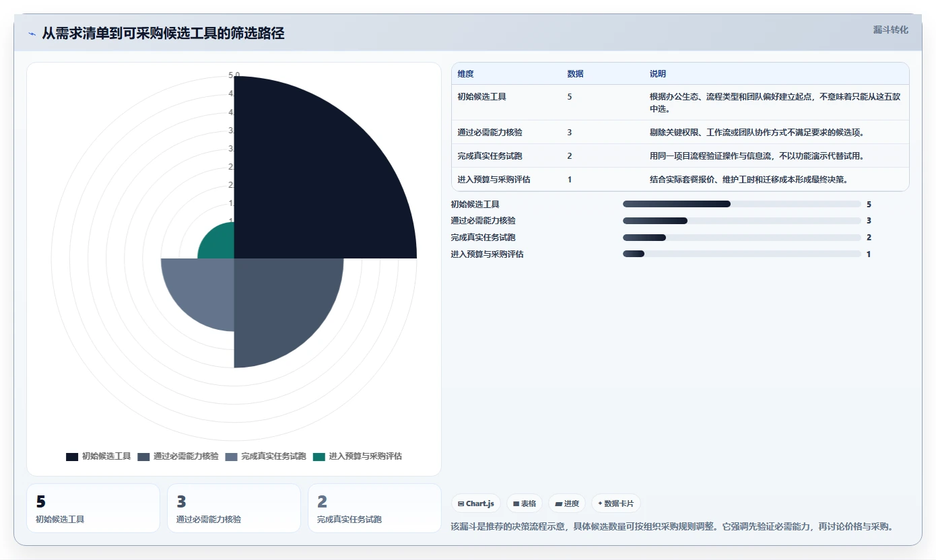
Task: Click the 通过必需能力核验 progress bar
Action: pos(742,221)
